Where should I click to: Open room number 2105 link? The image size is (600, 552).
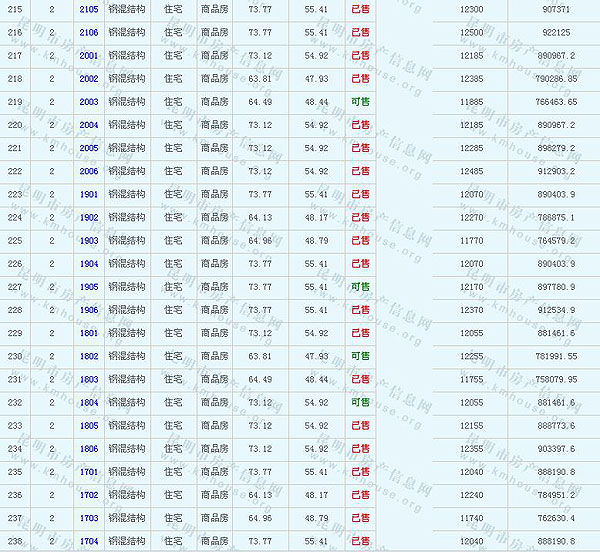pyautogui.click(x=88, y=9)
